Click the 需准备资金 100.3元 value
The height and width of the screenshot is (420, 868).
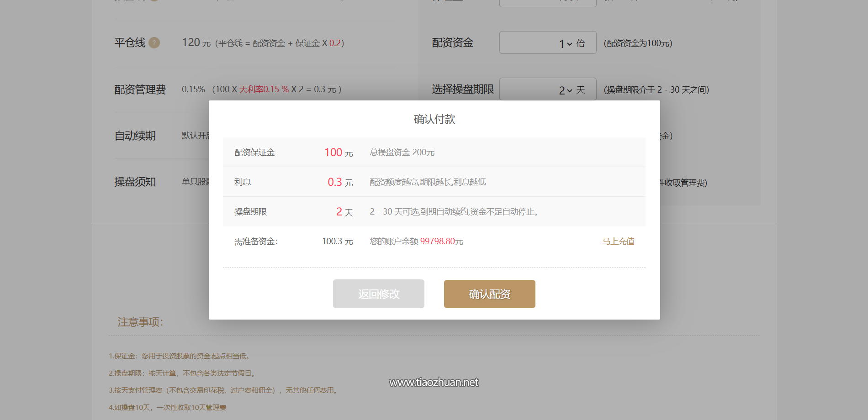click(338, 241)
